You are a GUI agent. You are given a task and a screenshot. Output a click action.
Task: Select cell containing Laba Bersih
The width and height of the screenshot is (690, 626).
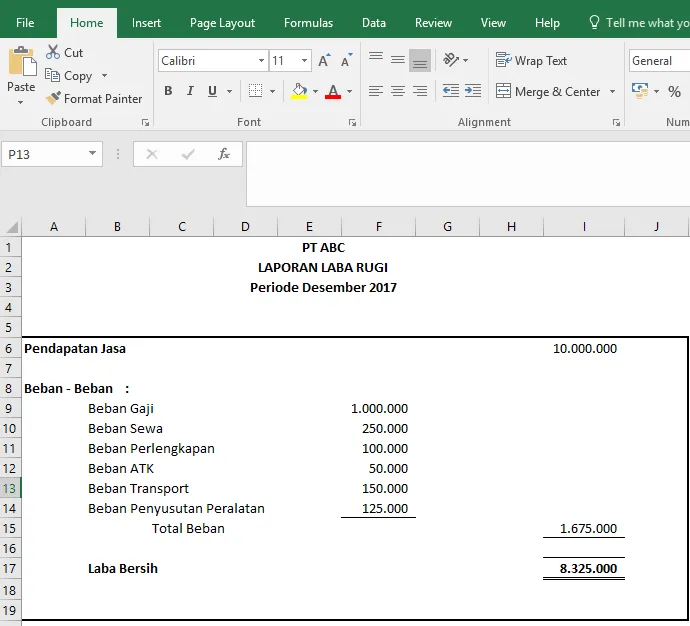click(123, 568)
